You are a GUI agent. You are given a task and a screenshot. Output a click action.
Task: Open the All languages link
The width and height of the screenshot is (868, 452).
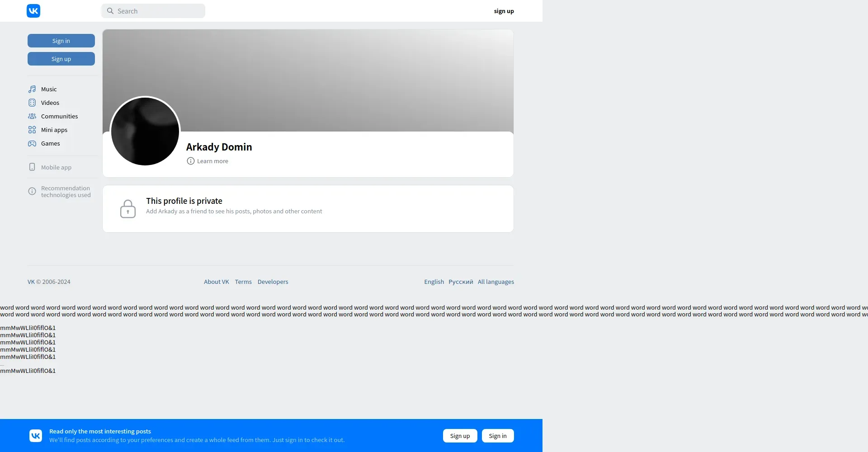(496, 282)
